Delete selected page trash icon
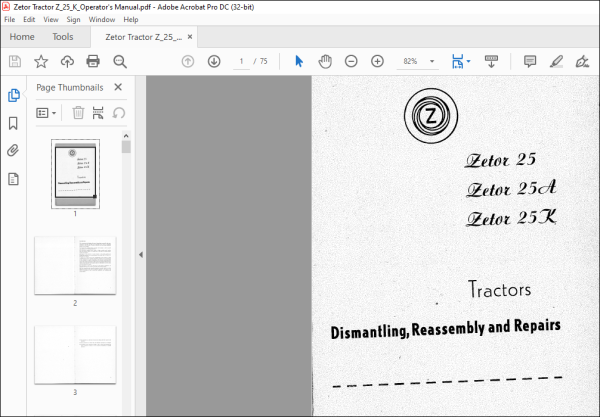The width and height of the screenshot is (600, 417). point(78,113)
